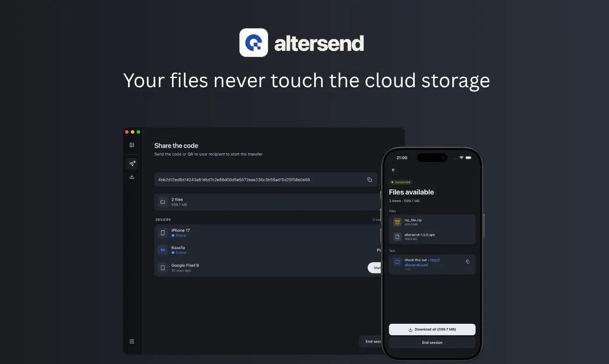Tap the zip_file.zip file name
This screenshot has height=364, width=609.
point(413,220)
